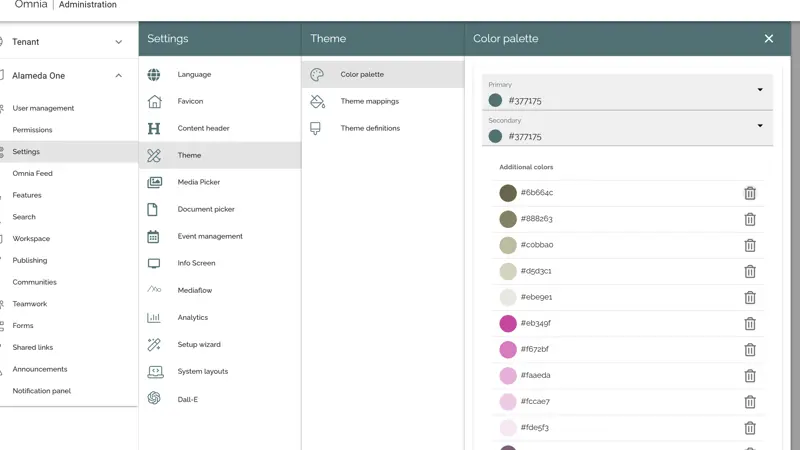800x450 pixels.
Task: Open Search in the sidebar
Action: pyautogui.click(x=24, y=217)
